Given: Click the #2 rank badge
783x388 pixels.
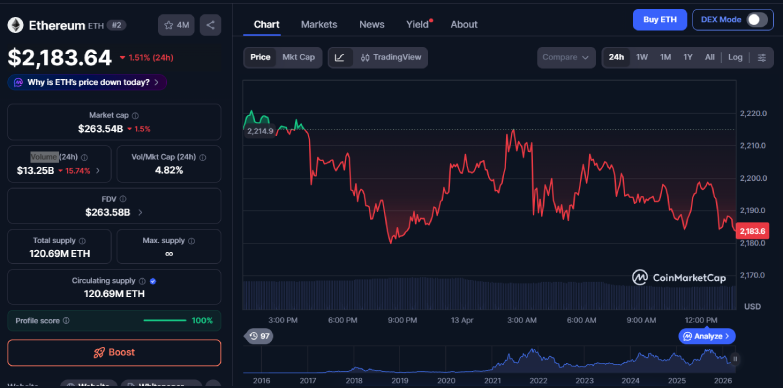Looking at the screenshot, I should [116, 25].
